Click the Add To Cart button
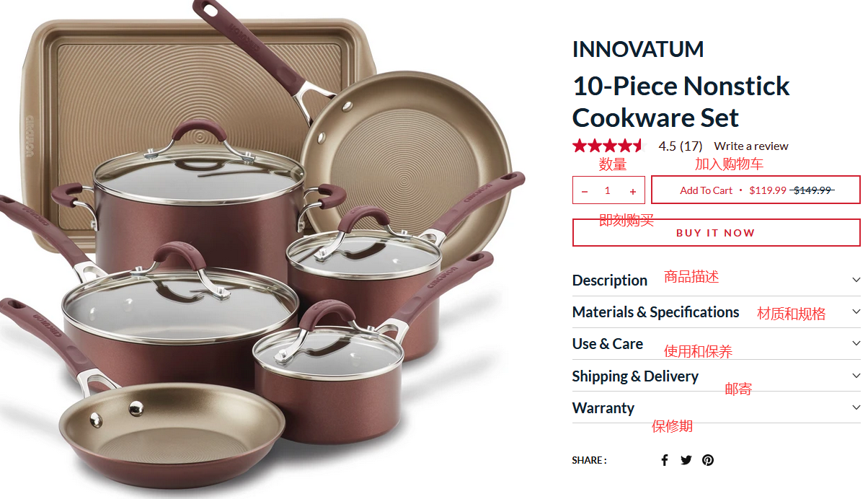Image resolution: width=868 pixels, height=499 pixels. [755, 190]
